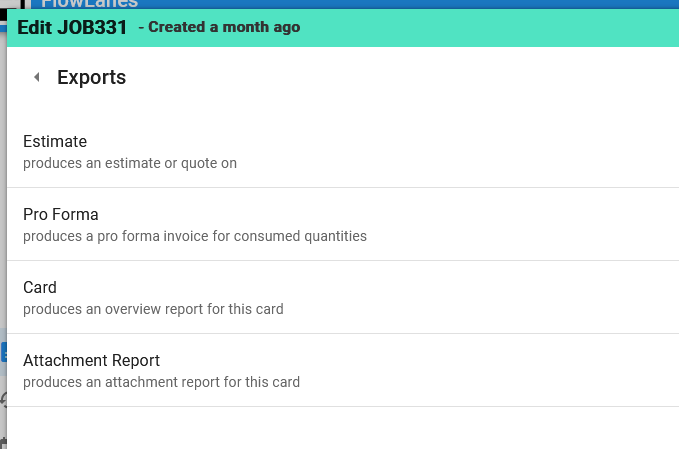Click the teal dialog header bar right side
This screenshot has height=449, width=679.
(x=520, y=27)
